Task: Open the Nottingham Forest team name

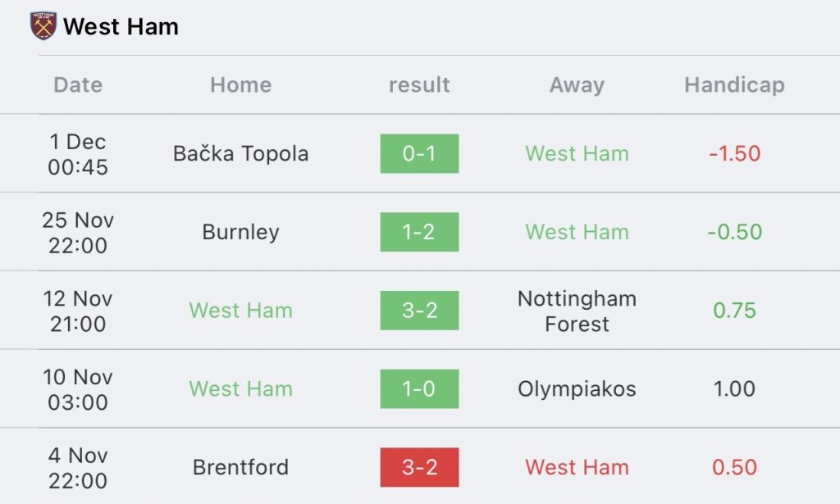Action: (x=577, y=311)
